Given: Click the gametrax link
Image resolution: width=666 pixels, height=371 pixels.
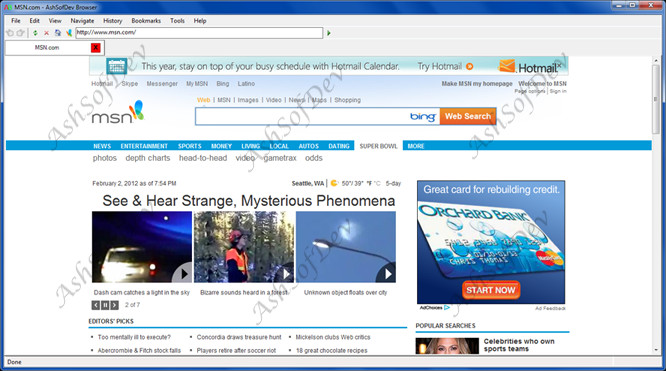Looking at the screenshot, I should pos(280,158).
